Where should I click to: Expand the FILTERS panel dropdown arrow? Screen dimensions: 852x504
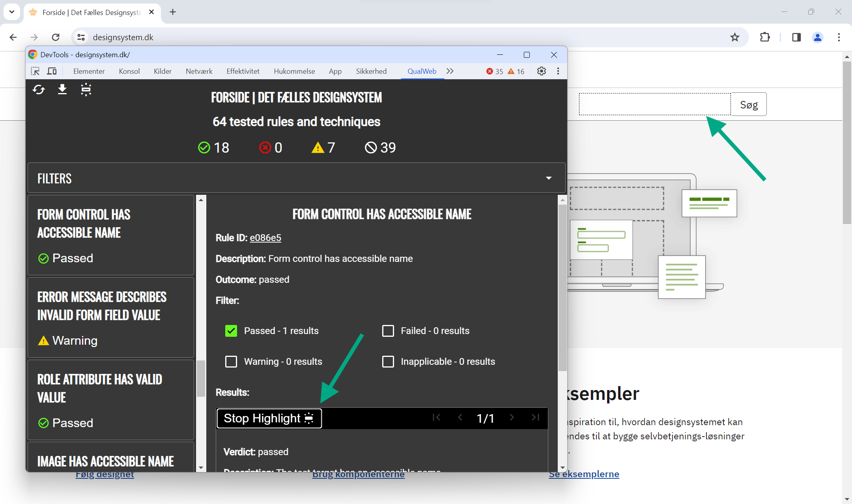[549, 178]
